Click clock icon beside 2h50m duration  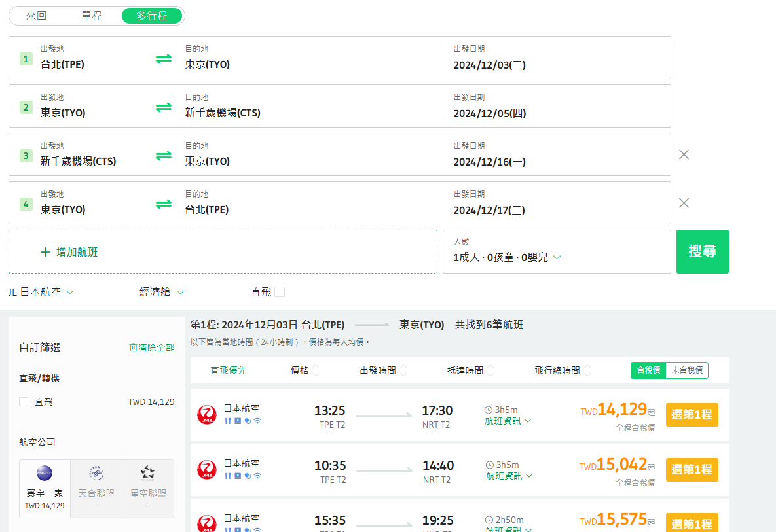click(489, 520)
